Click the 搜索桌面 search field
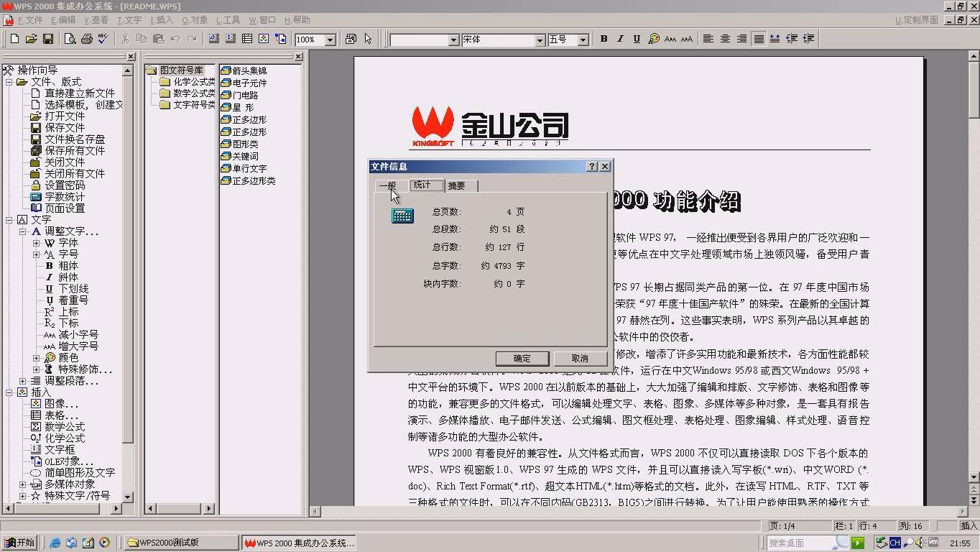This screenshot has height=552, width=980. (808, 543)
